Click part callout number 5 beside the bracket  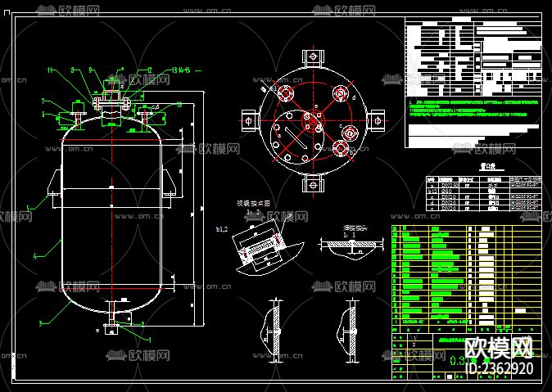29,209
